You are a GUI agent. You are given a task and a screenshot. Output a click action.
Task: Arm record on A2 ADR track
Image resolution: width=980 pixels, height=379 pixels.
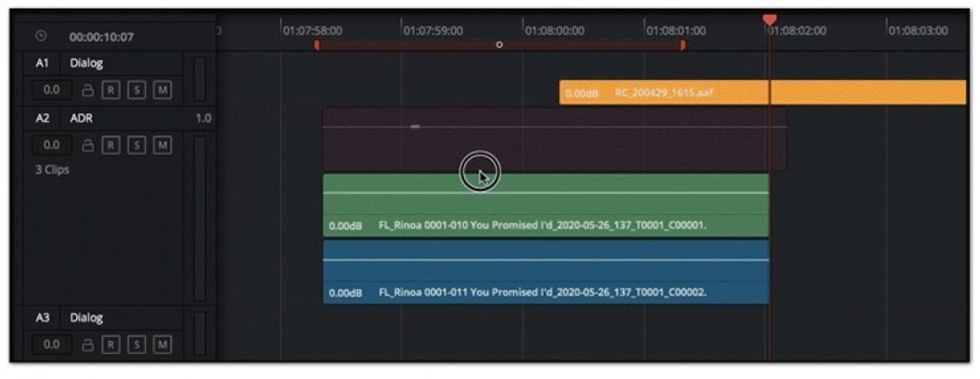pyautogui.click(x=111, y=145)
